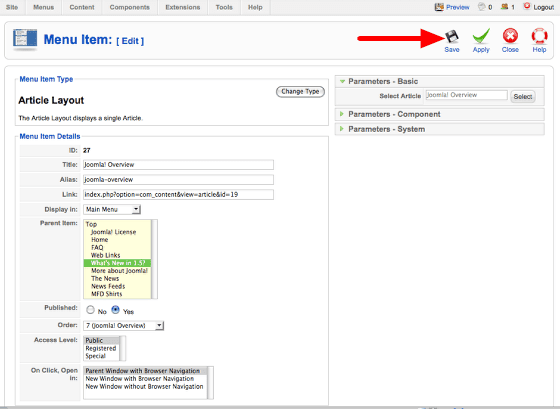560x409 pixels.
Task: Click the red Close icon in toolbar
Action: tap(510, 36)
